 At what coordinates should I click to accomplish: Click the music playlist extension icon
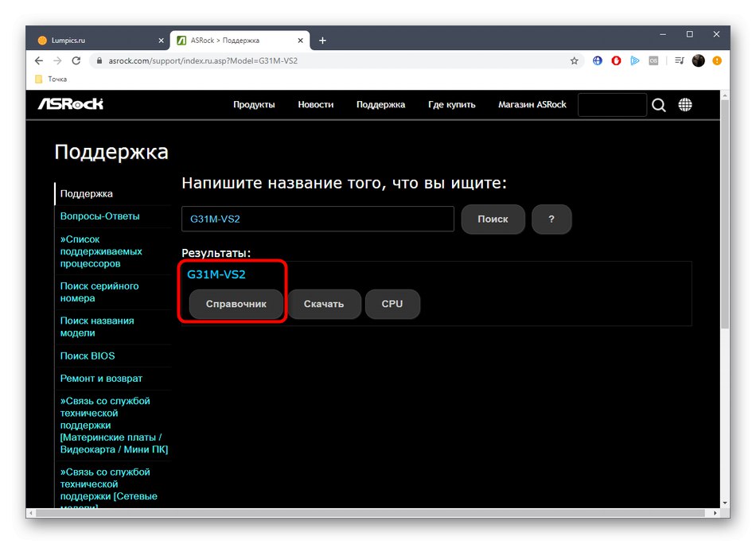[678, 60]
